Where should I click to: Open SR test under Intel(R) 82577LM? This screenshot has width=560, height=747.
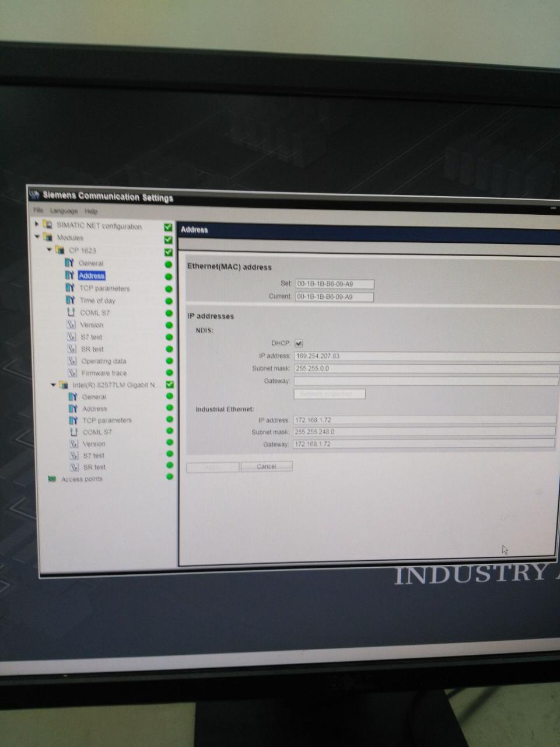(x=94, y=467)
